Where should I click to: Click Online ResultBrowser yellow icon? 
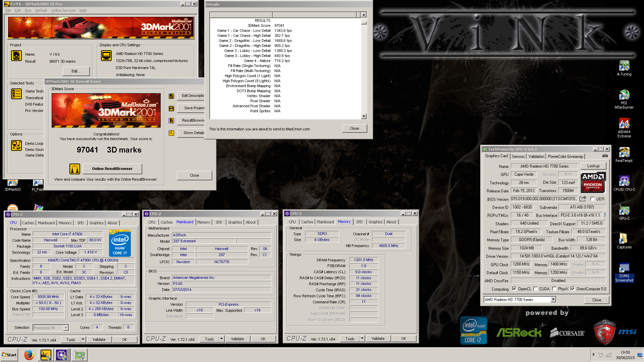pyautogui.click(x=75, y=169)
